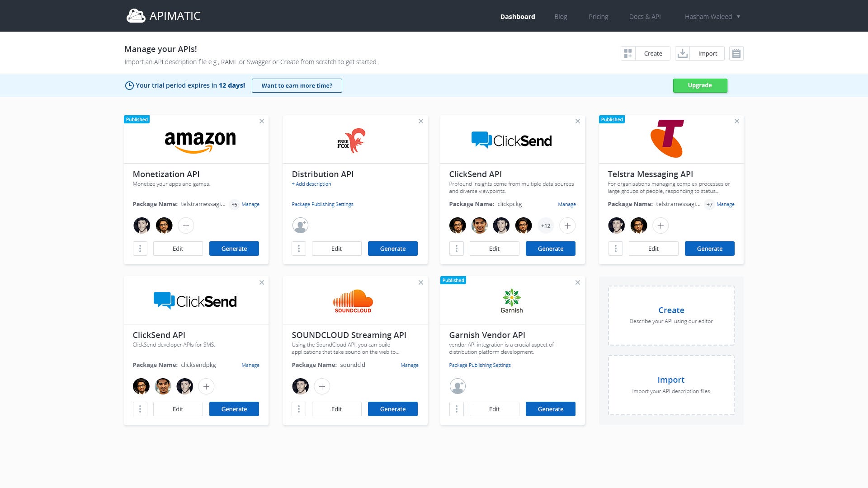
Task: Click add-user avatar on Distribution API
Action: [x=300, y=225]
